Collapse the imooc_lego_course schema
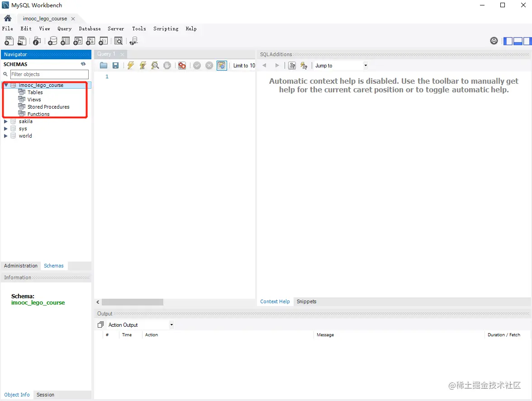Viewport: 532px width, 401px height. tap(6, 85)
